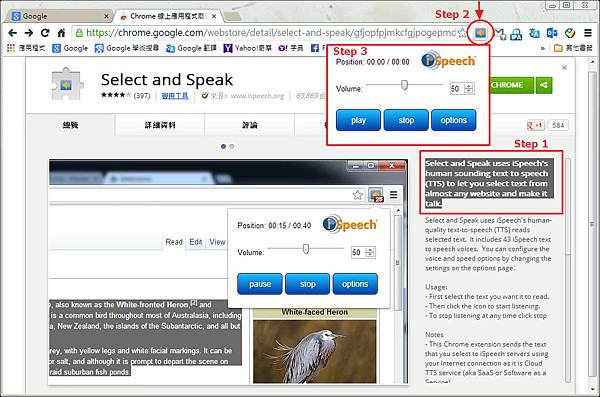This screenshot has height=397, width=600.
Task: Select the first carousel dot indicator
Action: pyautogui.click(x=223, y=146)
